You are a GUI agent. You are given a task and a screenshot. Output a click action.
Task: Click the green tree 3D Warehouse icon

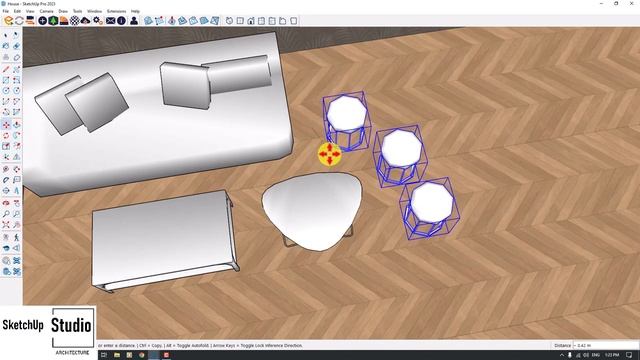53,20
